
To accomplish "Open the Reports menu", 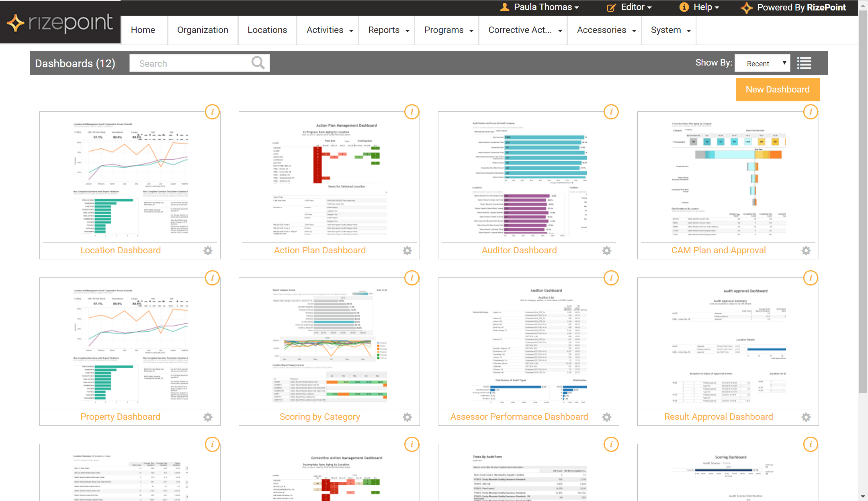I will coord(388,30).
